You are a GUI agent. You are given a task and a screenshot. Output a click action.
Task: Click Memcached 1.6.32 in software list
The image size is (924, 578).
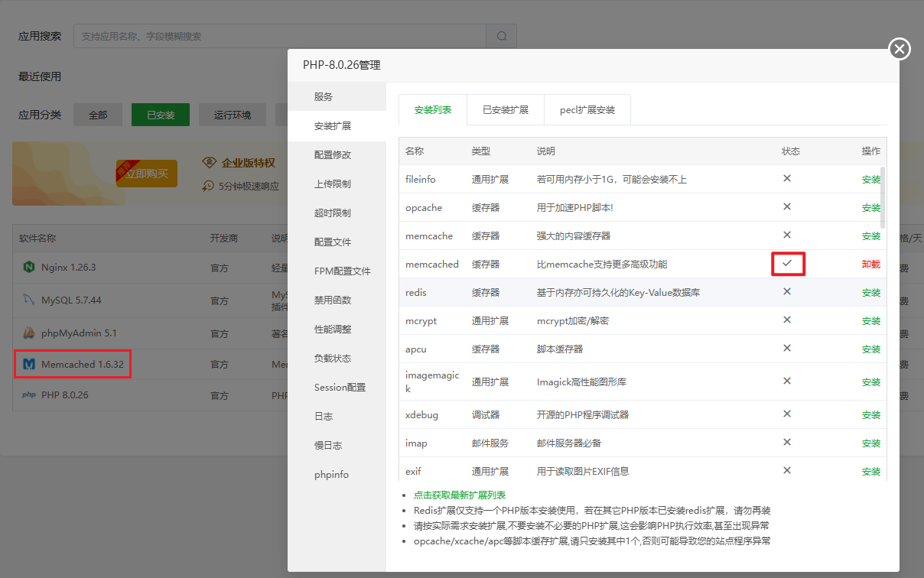(83, 365)
